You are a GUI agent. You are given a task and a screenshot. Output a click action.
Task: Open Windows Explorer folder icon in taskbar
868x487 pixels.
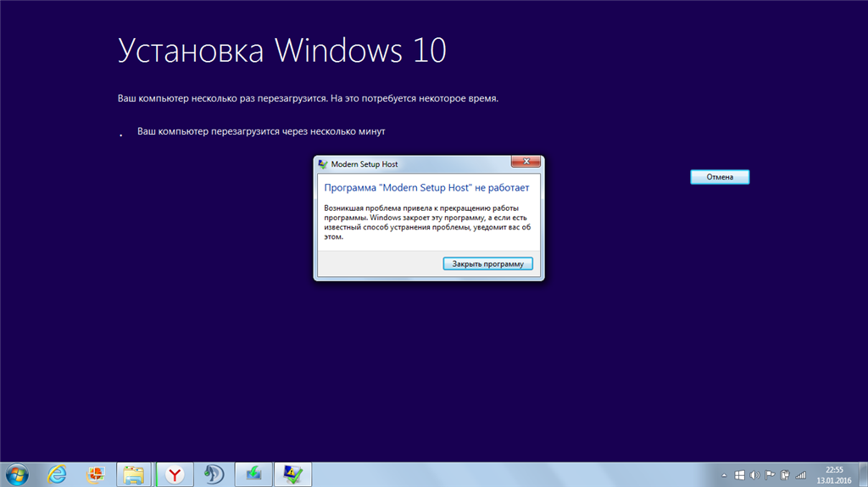click(x=133, y=475)
